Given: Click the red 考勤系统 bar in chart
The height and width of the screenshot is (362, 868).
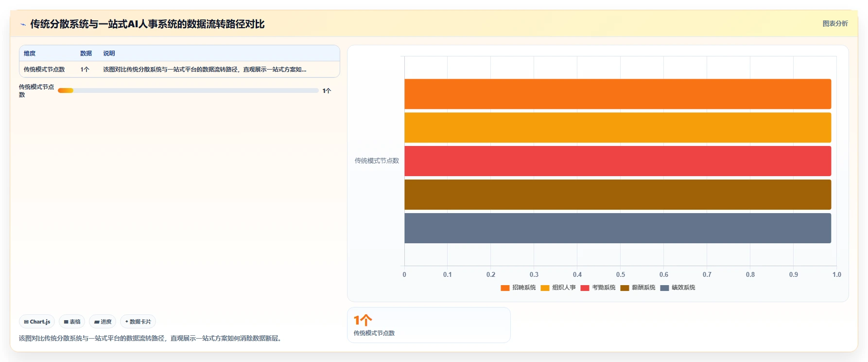Looking at the screenshot, I should pyautogui.click(x=618, y=161).
